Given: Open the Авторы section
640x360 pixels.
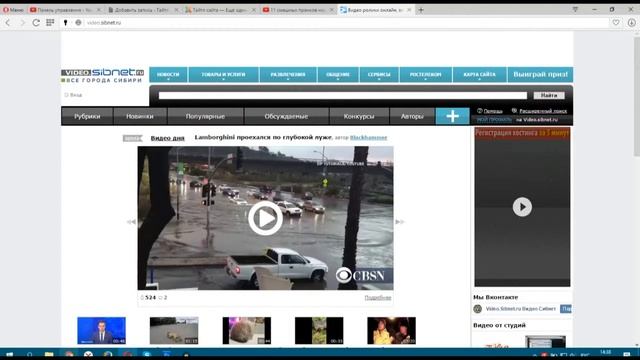Looking at the screenshot, I should tap(412, 116).
